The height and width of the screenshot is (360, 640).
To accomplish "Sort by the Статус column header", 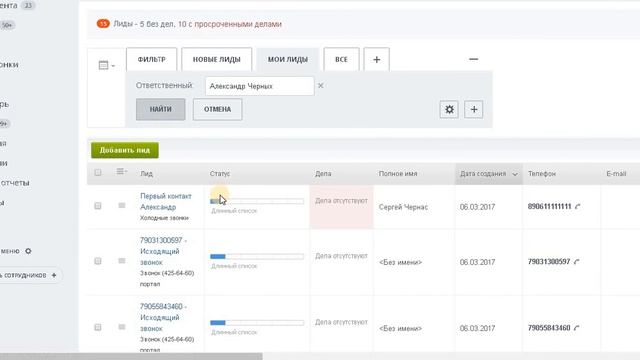I will (220, 173).
